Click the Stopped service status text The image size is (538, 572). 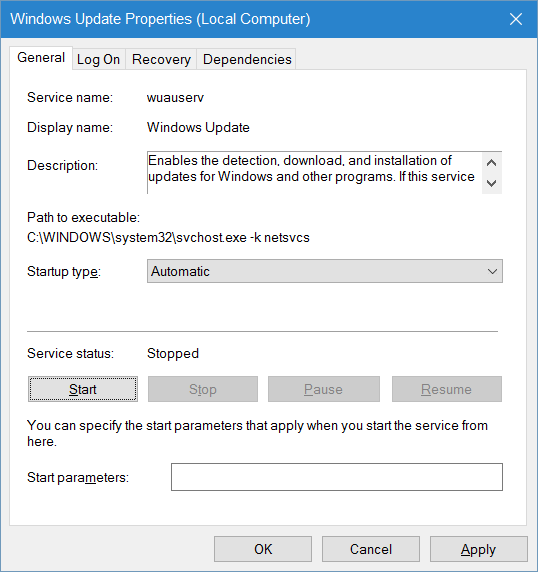click(x=173, y=353)
